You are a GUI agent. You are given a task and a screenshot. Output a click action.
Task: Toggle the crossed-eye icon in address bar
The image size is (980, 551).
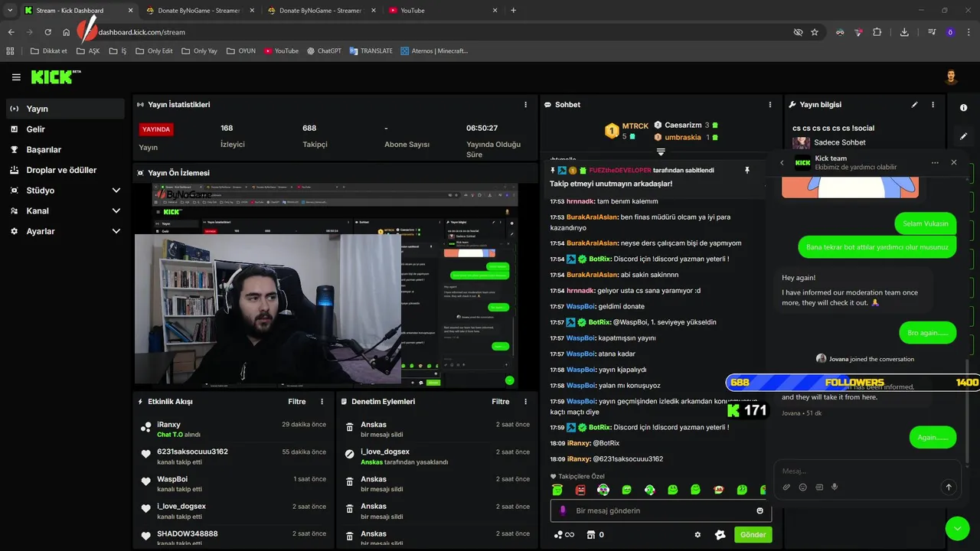798,32
